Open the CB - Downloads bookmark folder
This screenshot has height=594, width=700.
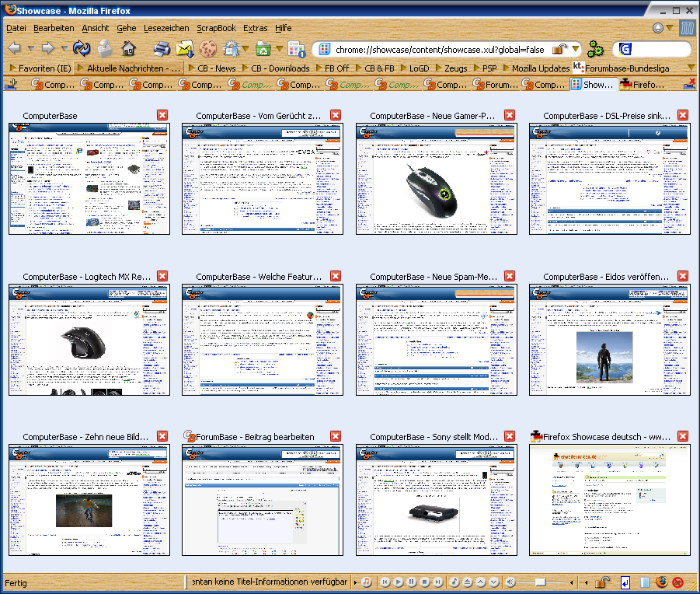click(276, 68)
